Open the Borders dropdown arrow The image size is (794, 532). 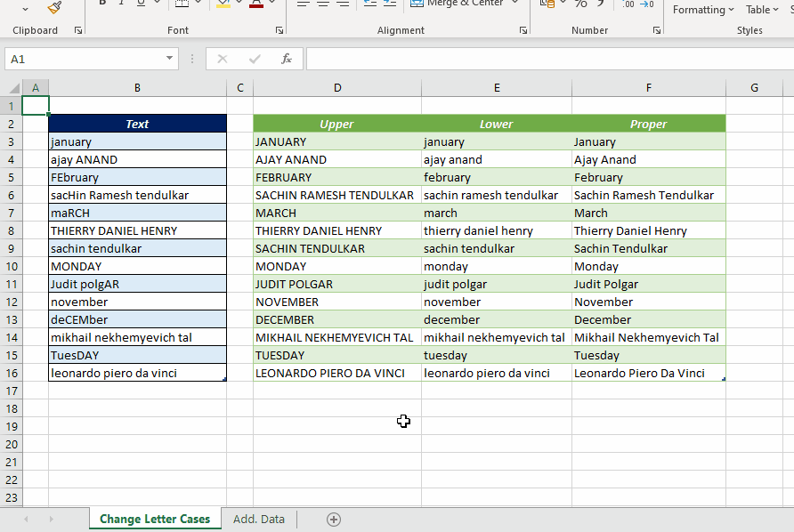pos(198,3)
